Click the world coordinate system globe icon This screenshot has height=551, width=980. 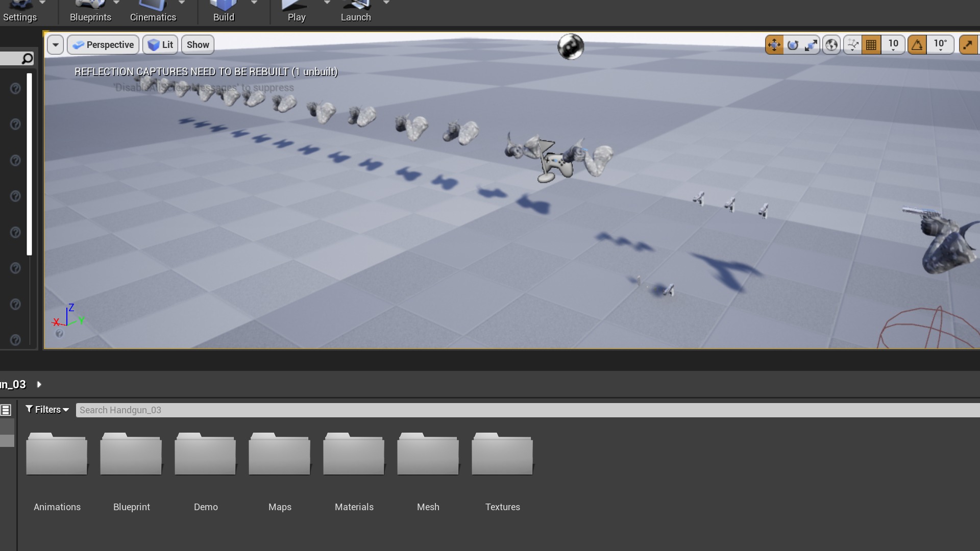[x=831, y=45]
